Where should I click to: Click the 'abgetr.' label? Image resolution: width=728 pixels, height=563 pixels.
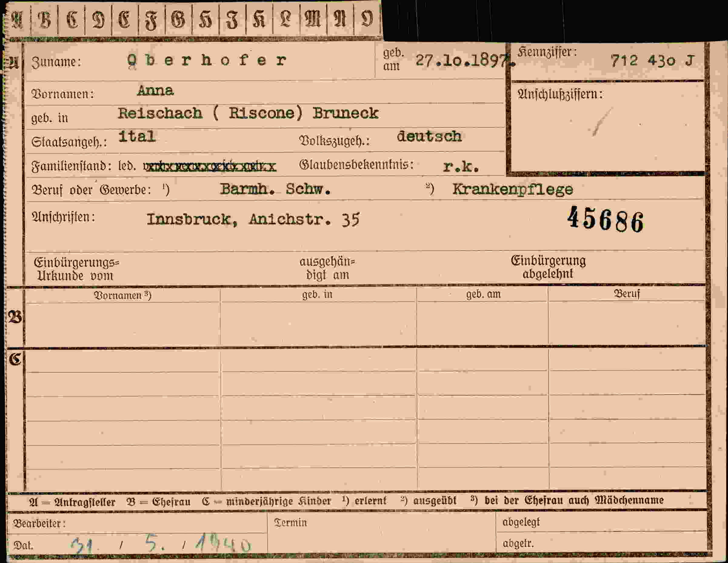[518, 544]
